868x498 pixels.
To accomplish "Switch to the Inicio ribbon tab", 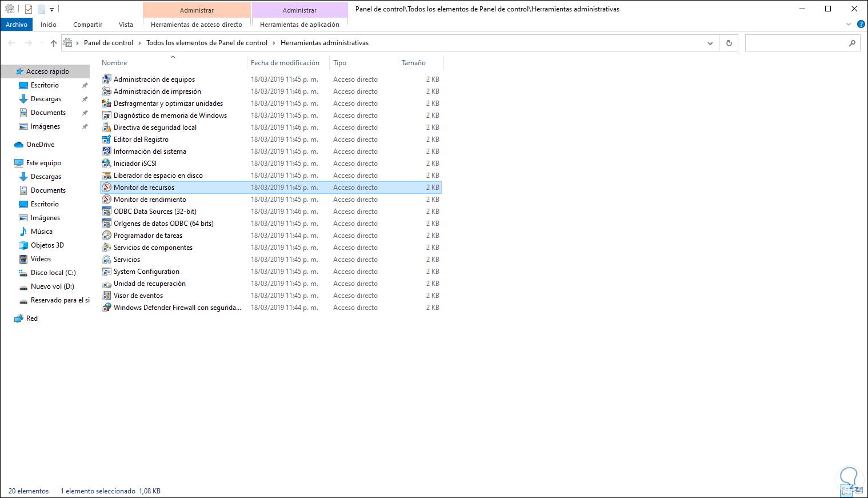I will pyautogui.click(x=49, y=25).
